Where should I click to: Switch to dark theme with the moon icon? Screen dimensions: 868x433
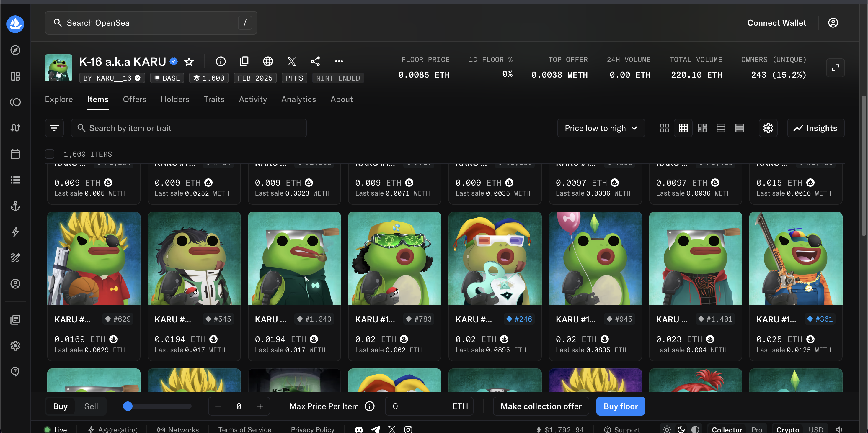pyautogui.click(x=681, y=429)
